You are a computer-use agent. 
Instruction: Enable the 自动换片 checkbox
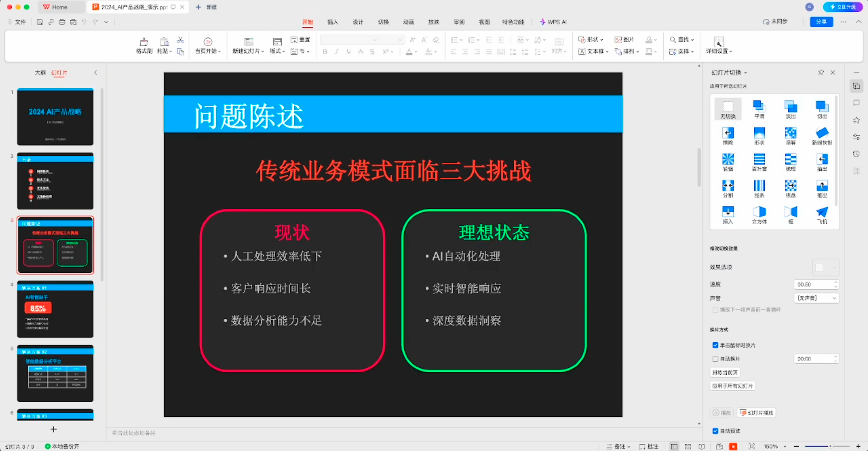tap(715, 358)
